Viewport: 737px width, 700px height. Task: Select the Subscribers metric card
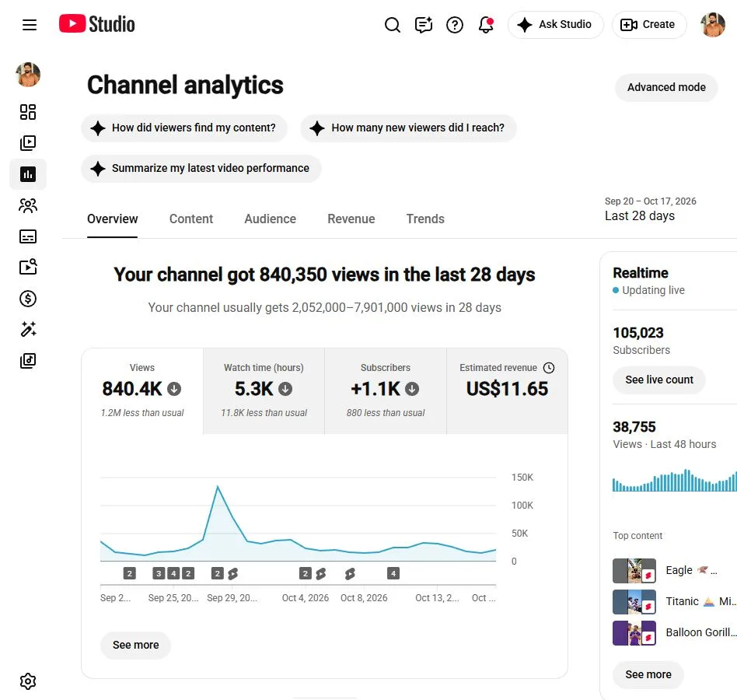(x=386, y=391)
